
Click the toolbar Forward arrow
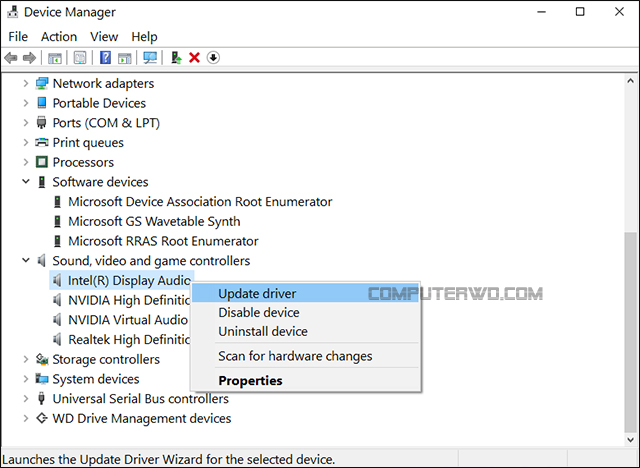pyautogui.click(x=29, y=58)
